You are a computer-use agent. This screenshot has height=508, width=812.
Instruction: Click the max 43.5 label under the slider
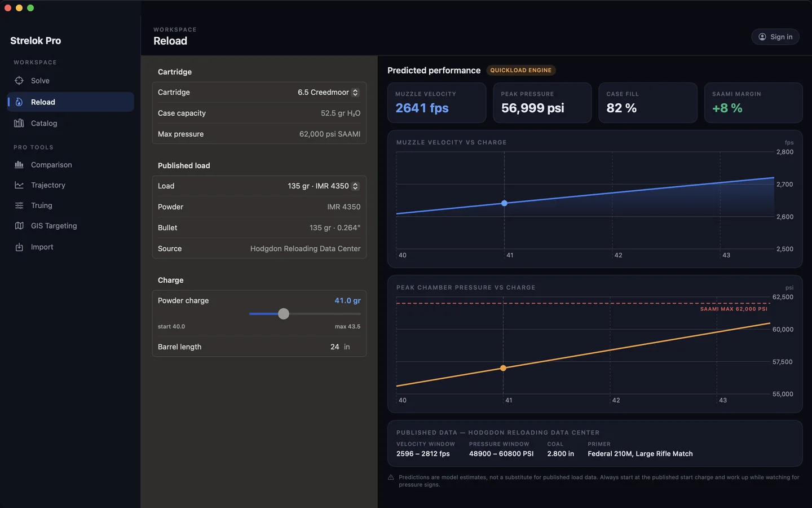pos(347,327)
